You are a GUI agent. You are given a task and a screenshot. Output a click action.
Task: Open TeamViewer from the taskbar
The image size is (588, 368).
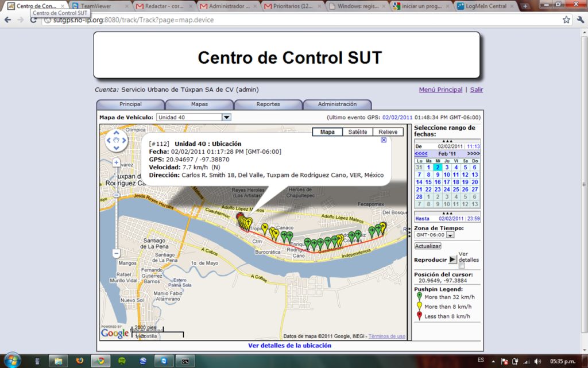(164, 361)
